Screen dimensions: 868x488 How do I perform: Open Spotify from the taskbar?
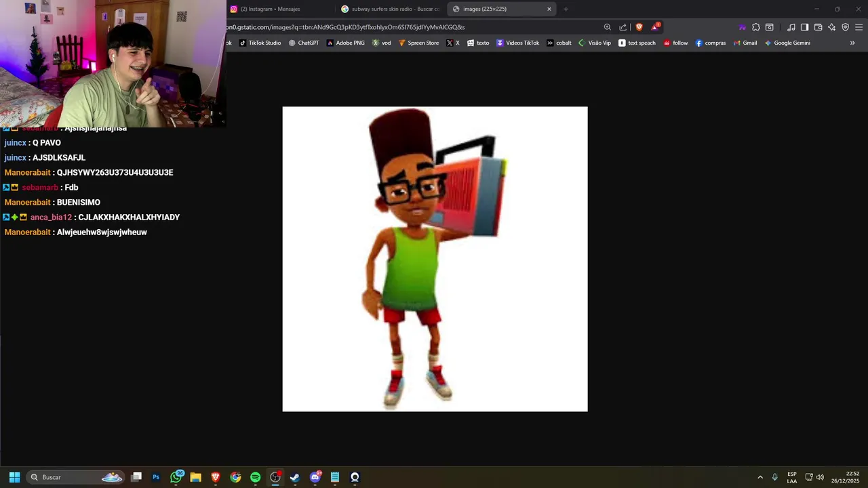click(x=255, y=477)
